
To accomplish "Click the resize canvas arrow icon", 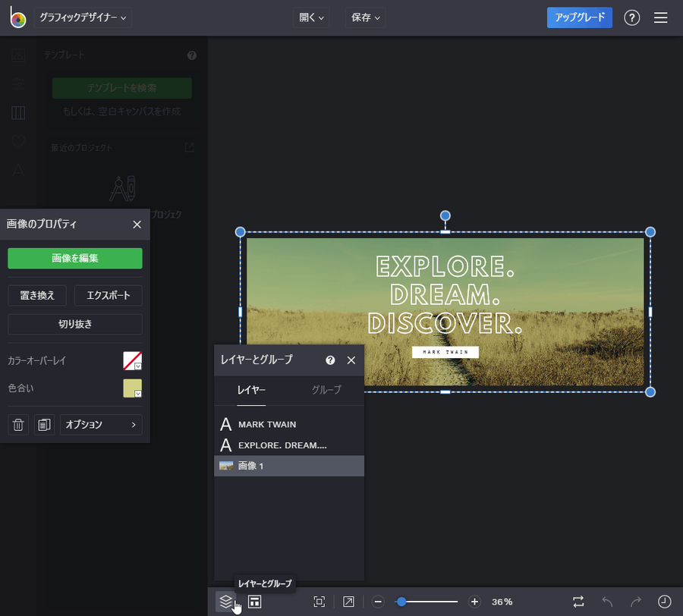I will (348, 602).
